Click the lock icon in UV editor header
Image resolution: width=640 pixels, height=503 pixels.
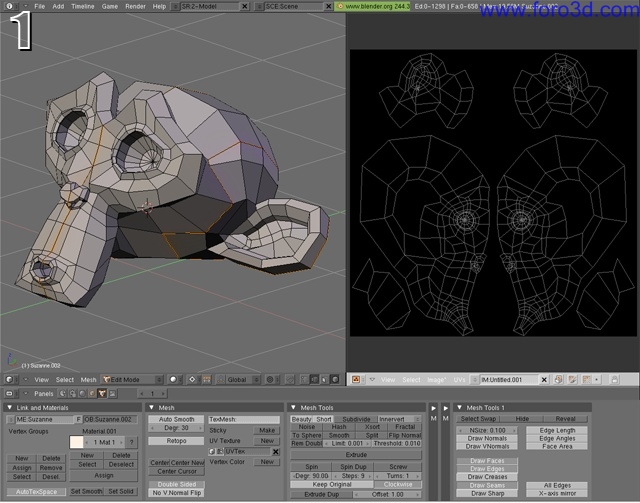[614, 380]
